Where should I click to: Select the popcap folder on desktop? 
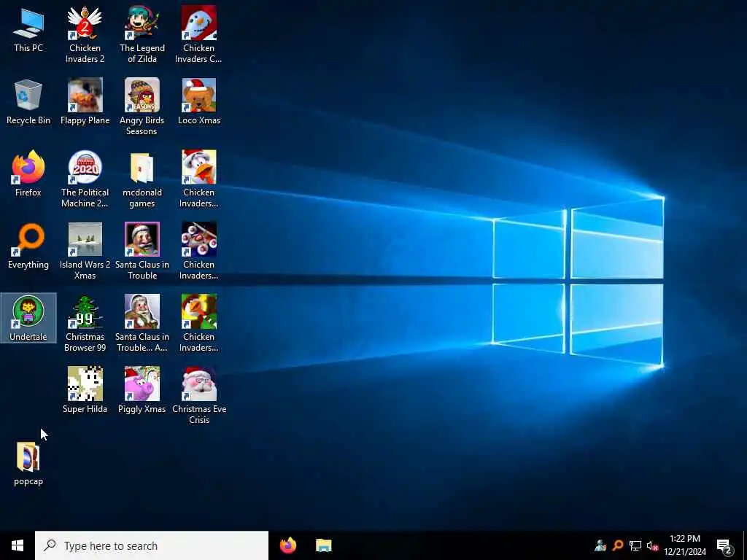28,464
